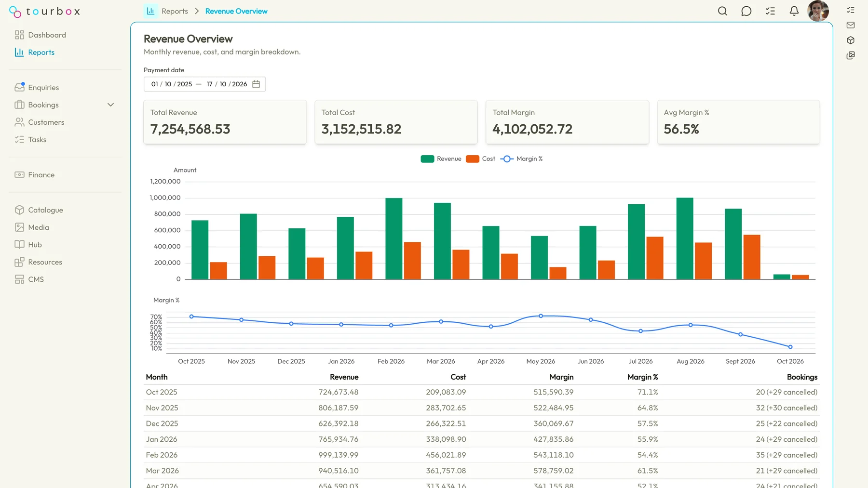Select Reports in sidebar
The width and height of the screenshot is (868, 488).
pyautogui.click(x=34, y=53)
